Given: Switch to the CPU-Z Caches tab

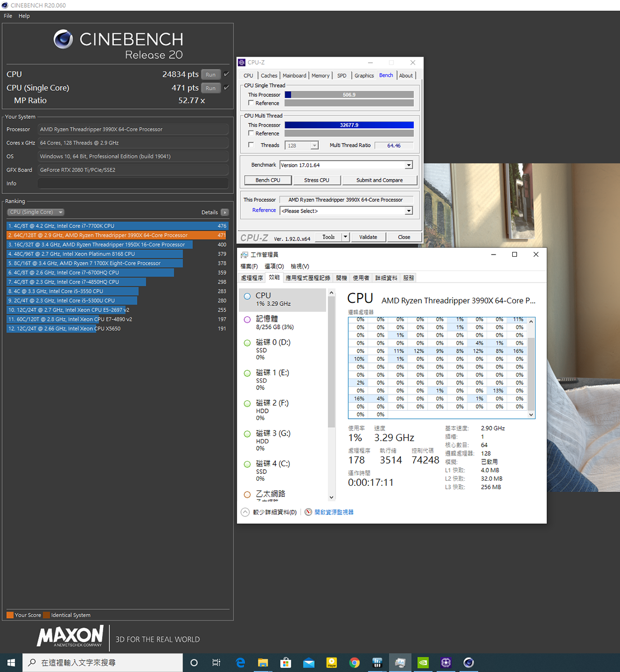Looking at the screenshot, I should (269, 76).
